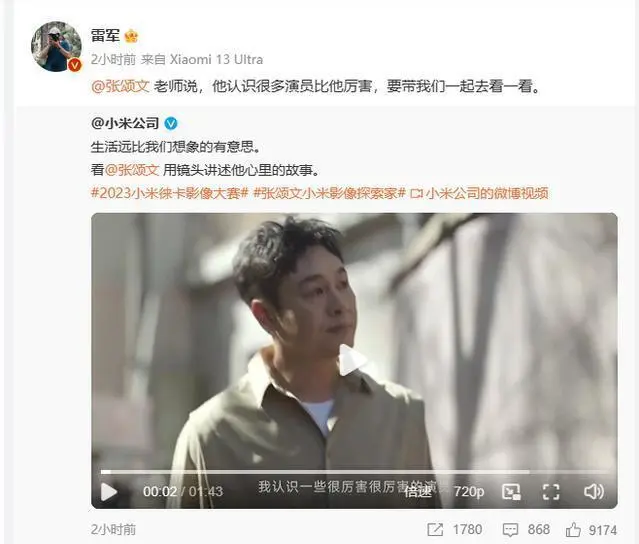Open comments via the comment bubble icon

[x=510, y=530]
